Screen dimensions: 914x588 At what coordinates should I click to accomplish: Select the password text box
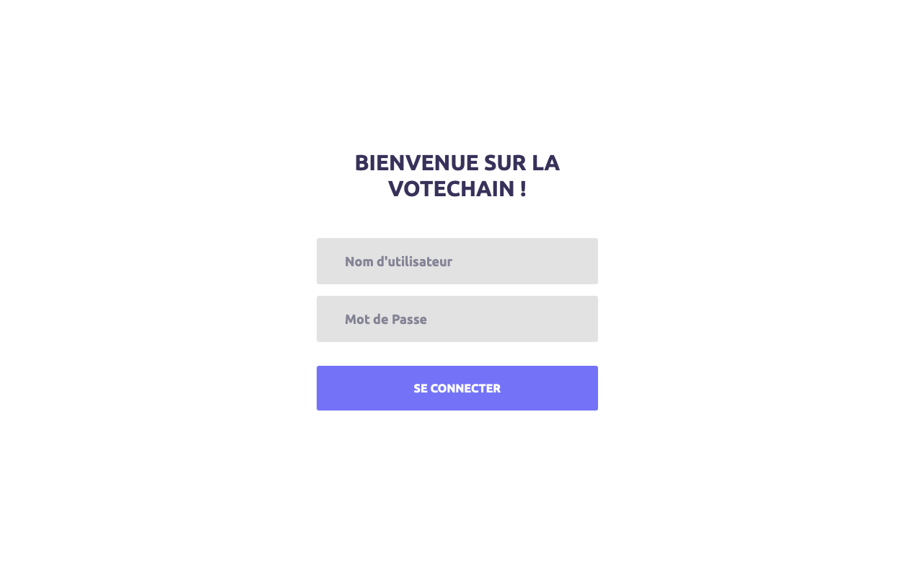[x=457, y=319]
